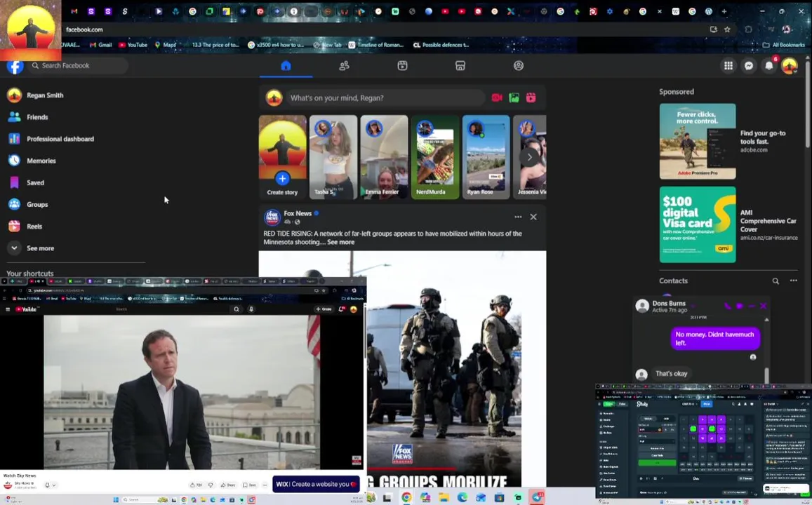Open the Facebook menu grid icon

[x=728, y=66]
